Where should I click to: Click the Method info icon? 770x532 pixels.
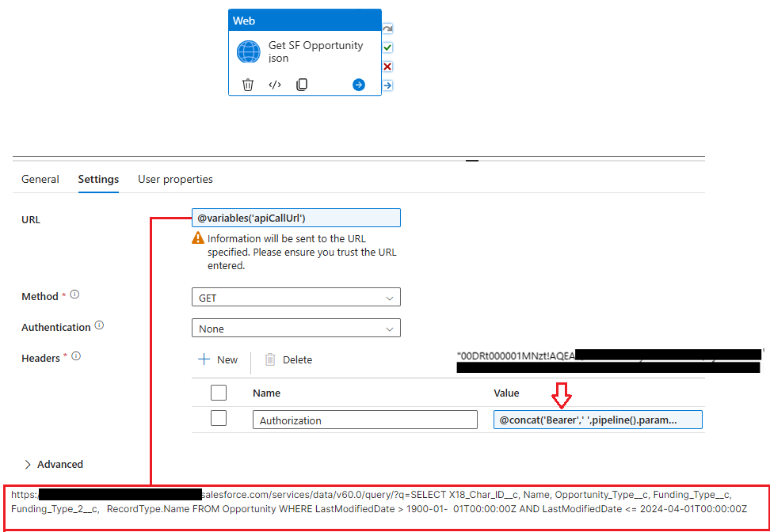point(74,294)
